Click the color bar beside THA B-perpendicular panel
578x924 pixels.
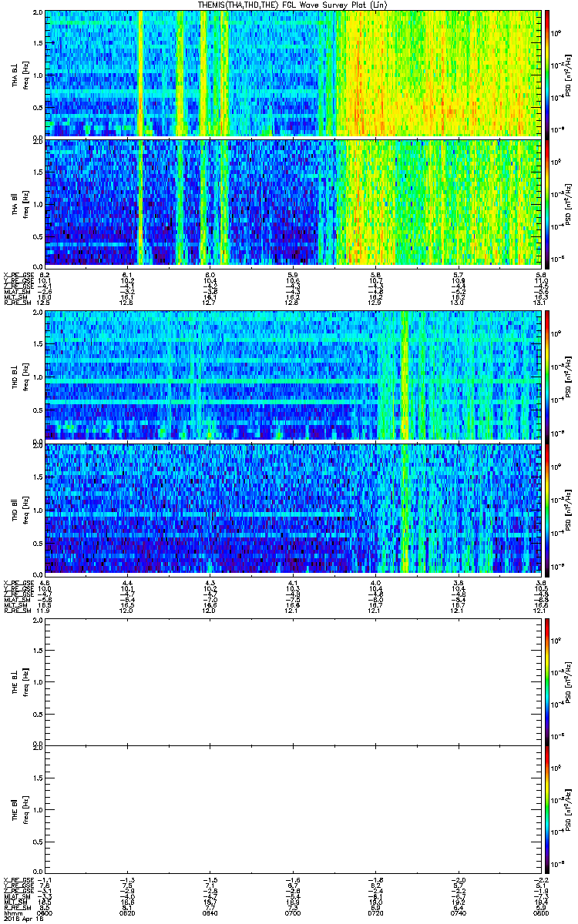[548, 74]
